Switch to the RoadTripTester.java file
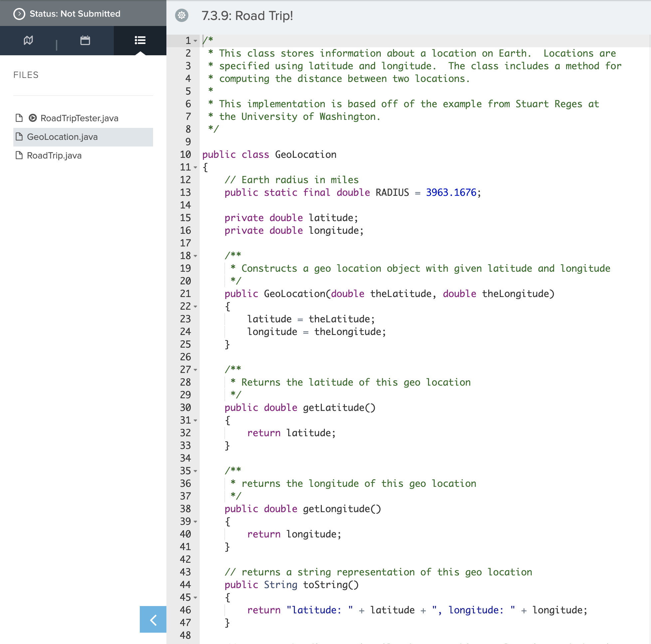Screen dimensions: 651x644 pyautogui.click(x=79, y=118)
